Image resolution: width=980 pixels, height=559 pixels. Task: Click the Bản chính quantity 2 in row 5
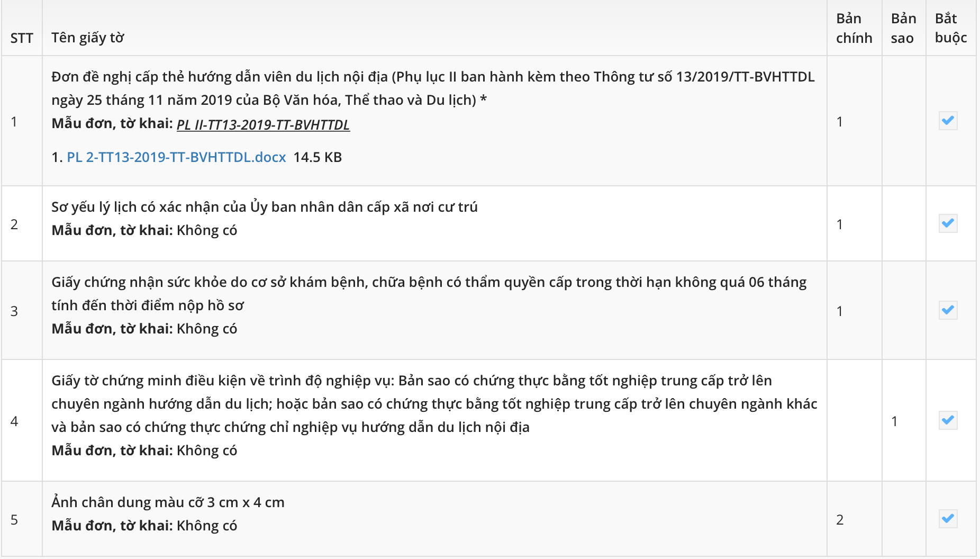(x=840, y=520)
